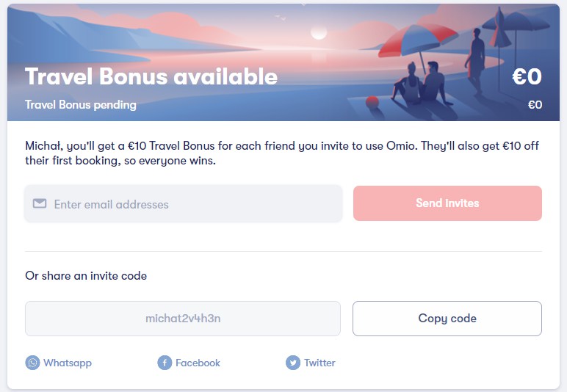
Task: Click the Facebook share icon
Action: click(x=165, y=363)
